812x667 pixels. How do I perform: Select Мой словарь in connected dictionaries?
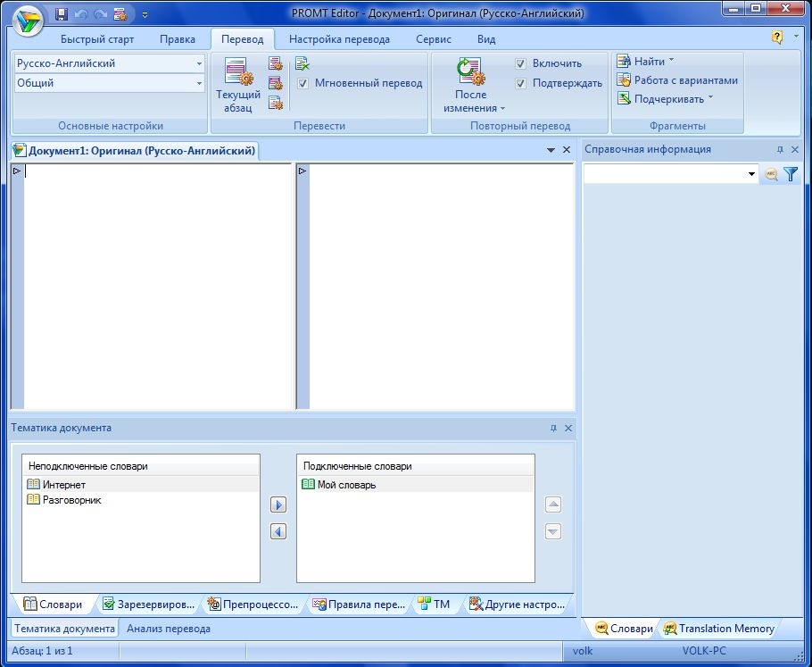[x=415, y=485]
